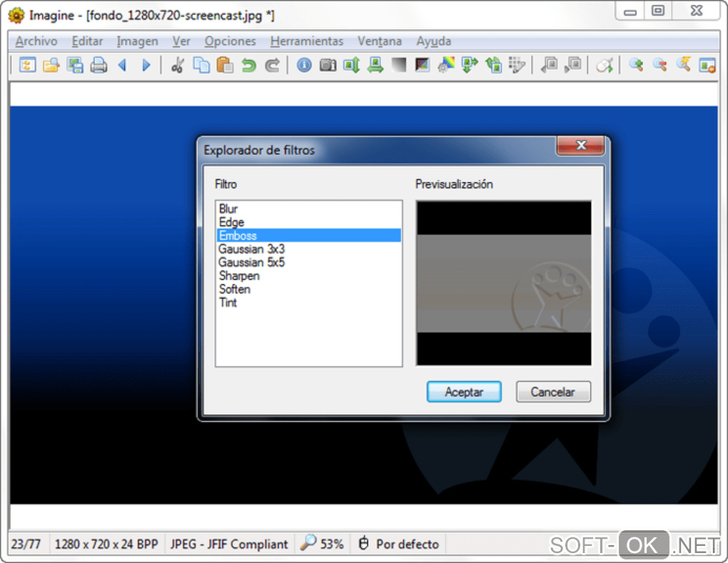Click the negative colors toolbar icon
The image size is (728, 563).
tap(423, 65)
